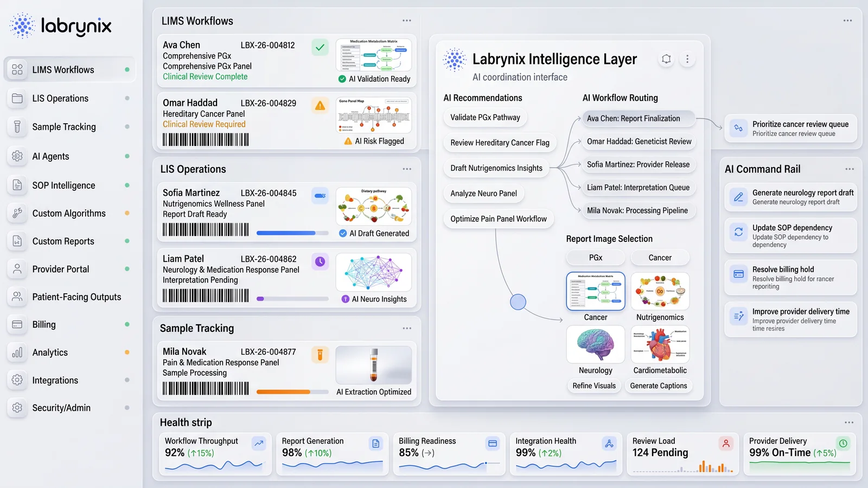The width and height of the screenshot is (868, 488).
Task: Open Health strip more options menu
Action: [849, 422]
